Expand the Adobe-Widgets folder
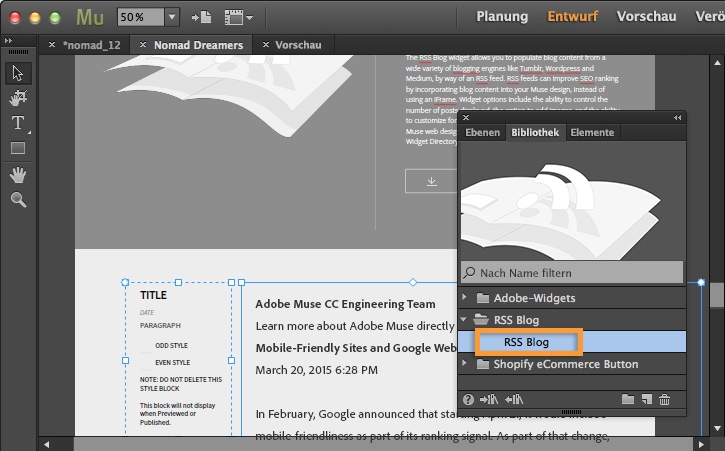This screenshot has height=451, width=725. (465, 297)
